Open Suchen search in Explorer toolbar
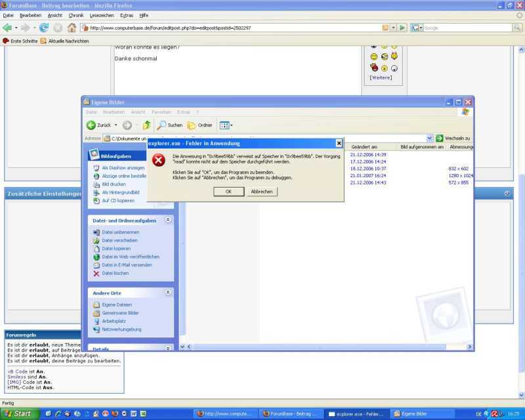This screenshot has height=420, width=525. (170, 125)
